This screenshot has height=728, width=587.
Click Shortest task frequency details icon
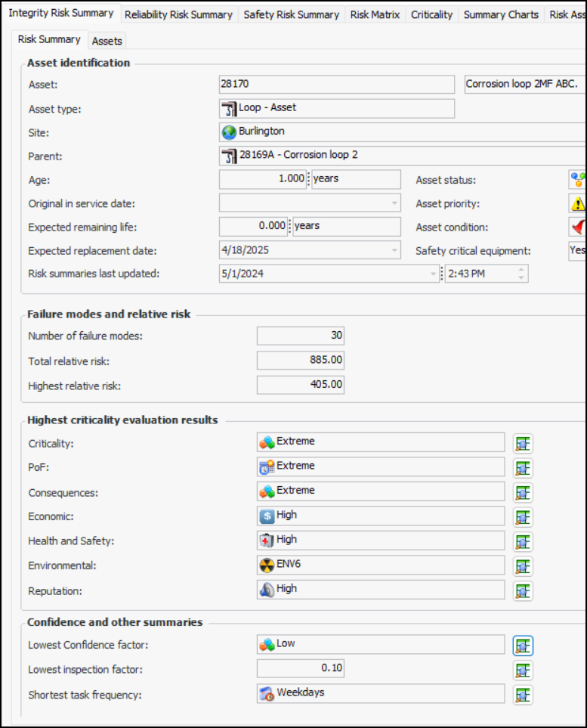coord(523,695)
